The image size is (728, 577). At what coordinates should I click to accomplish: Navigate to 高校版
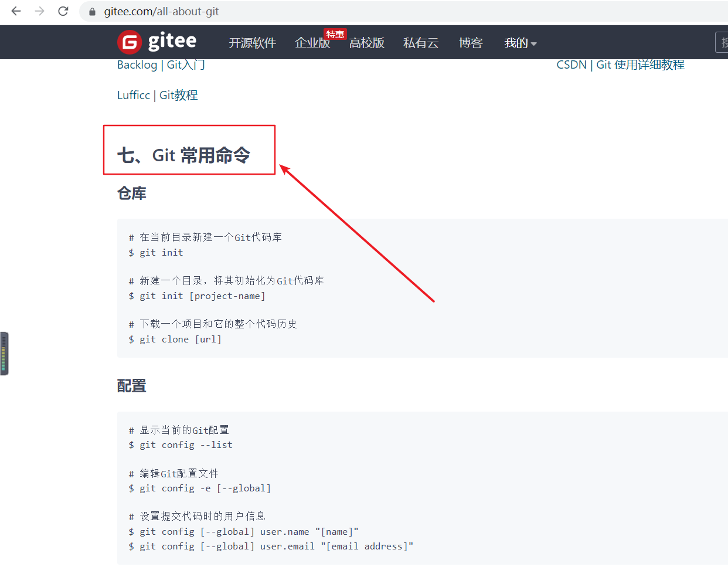coord(366,43)
